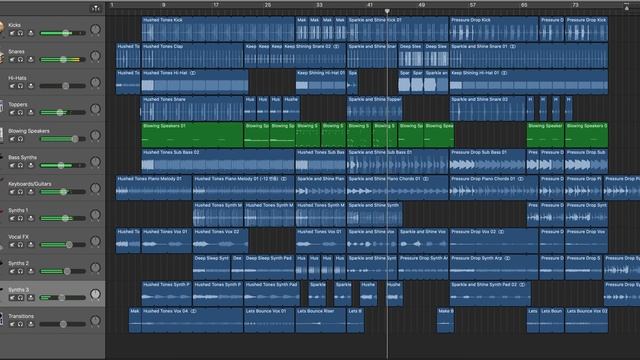Image resolution: width=640 pixels, height=360 pixels.
Task: Click bar 9 on the timeline ruler
Action: point(164,5)
